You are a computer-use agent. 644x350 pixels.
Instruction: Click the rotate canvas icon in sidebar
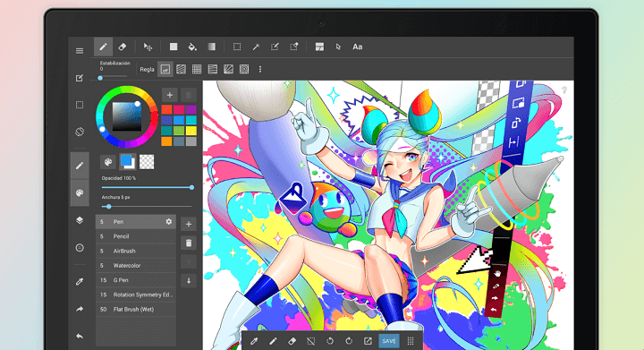(80, 132)
